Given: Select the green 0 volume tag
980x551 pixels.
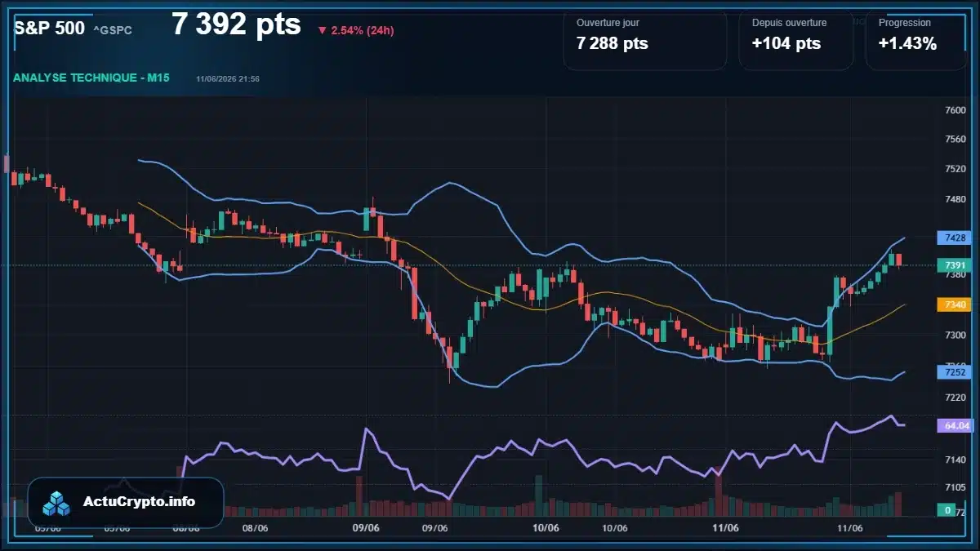Looking at the screenshot, I should point(947,510).
